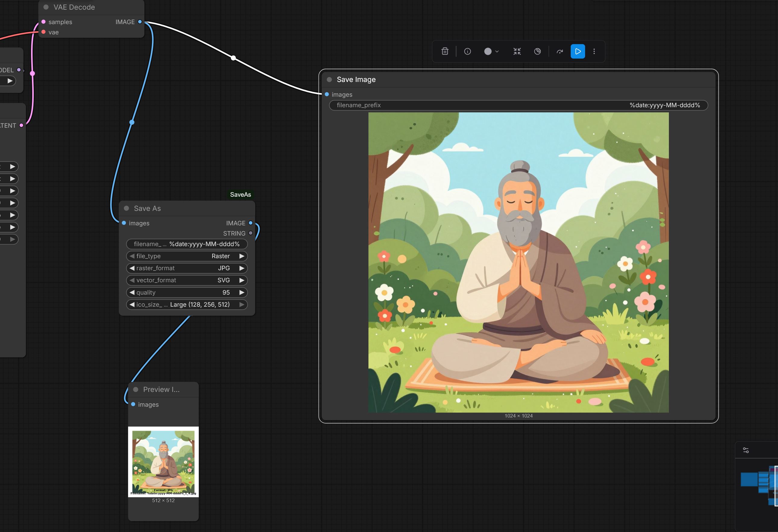Image resolution: width=778 pixels, height=532 pixels.
Task: Collapse node using inward arrows icon
Action: coord(517,51)
